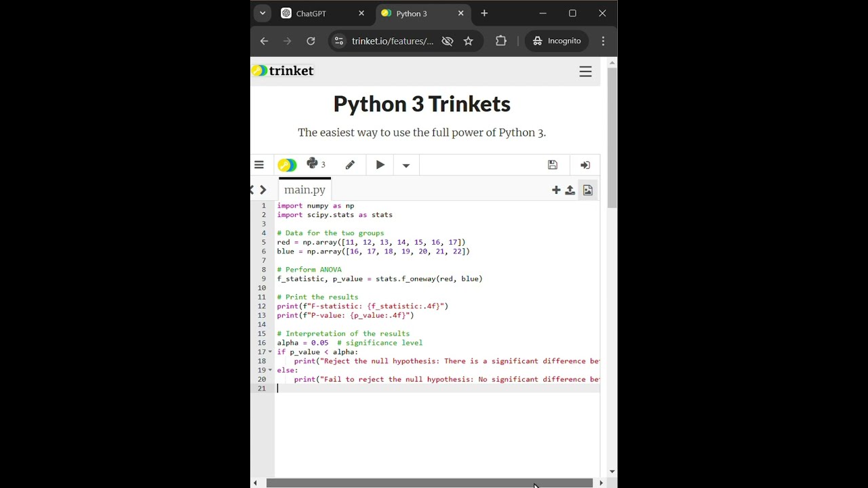The height and width of the screenshot is (488, 868).
Task: Open the tab search dropdown in Chrome
Action: (262, 14)
